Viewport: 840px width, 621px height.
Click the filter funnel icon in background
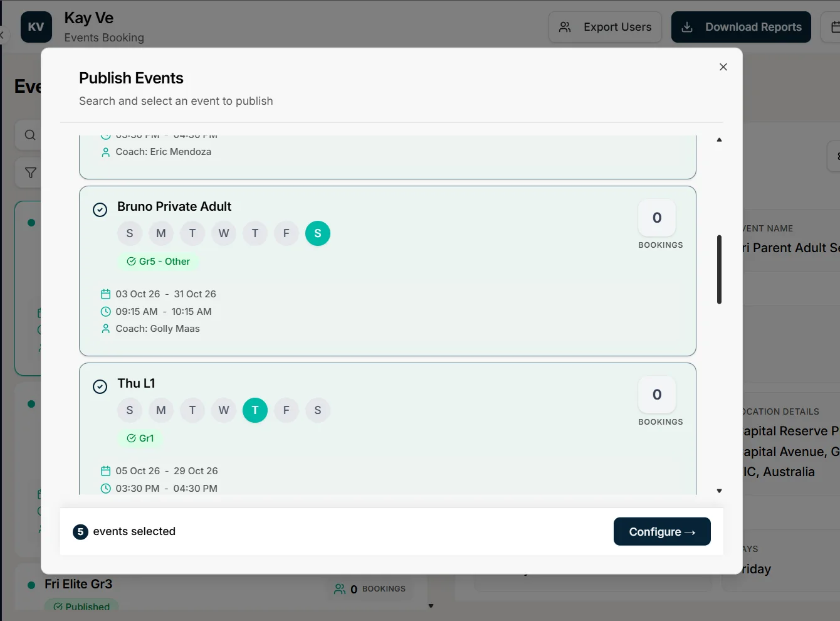[x=30, y=172]
